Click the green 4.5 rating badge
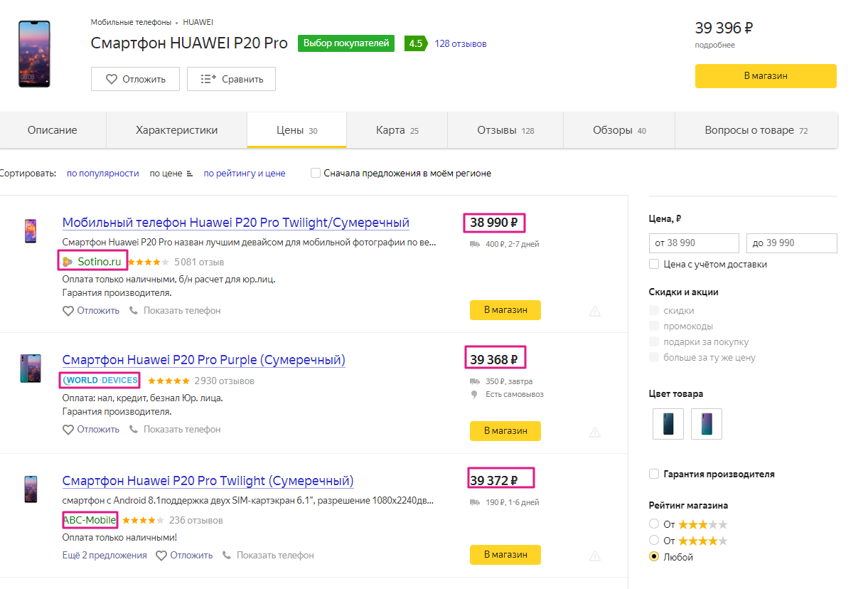 (415, 43)
